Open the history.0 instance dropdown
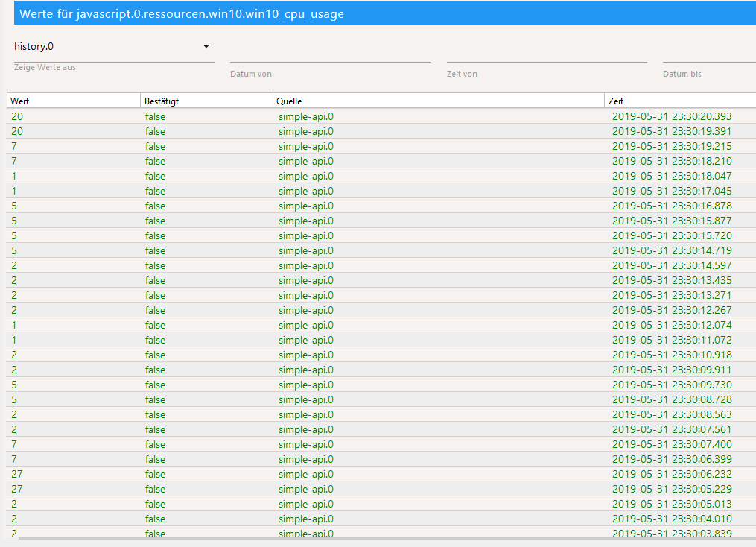The width and height of the screenshot is (756, 547). (x=114, y=47)
